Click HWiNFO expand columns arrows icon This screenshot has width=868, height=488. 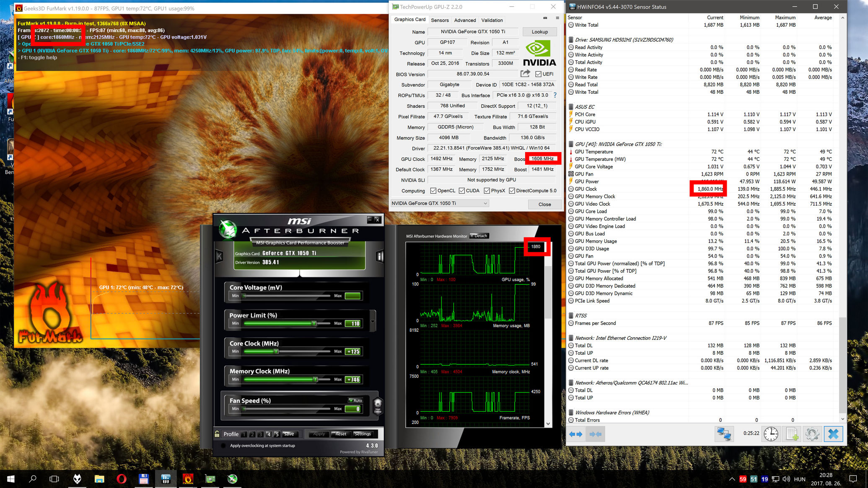576,434
